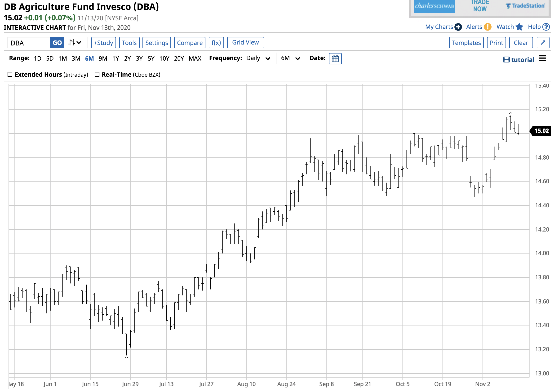Select the 10Y range
This screenshot has height=392, width=559.
pyautogui.click(x=164, y=58)
